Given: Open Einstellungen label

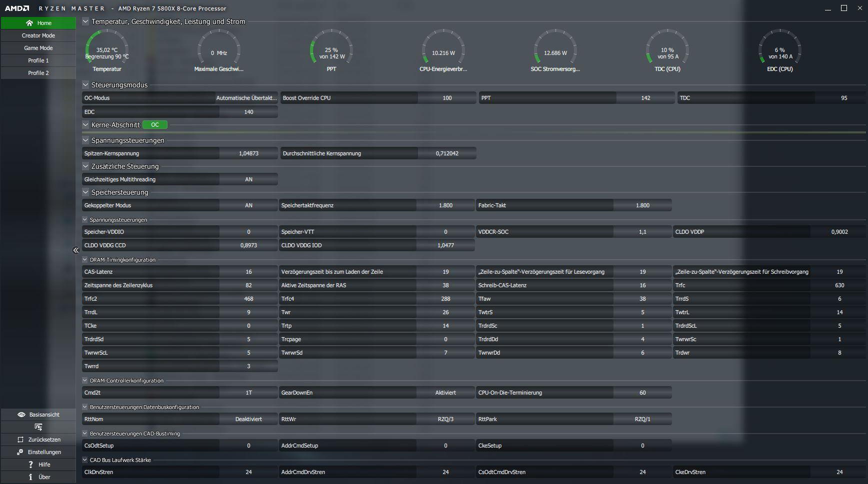Looking at the screenshot, I should 44,452.
